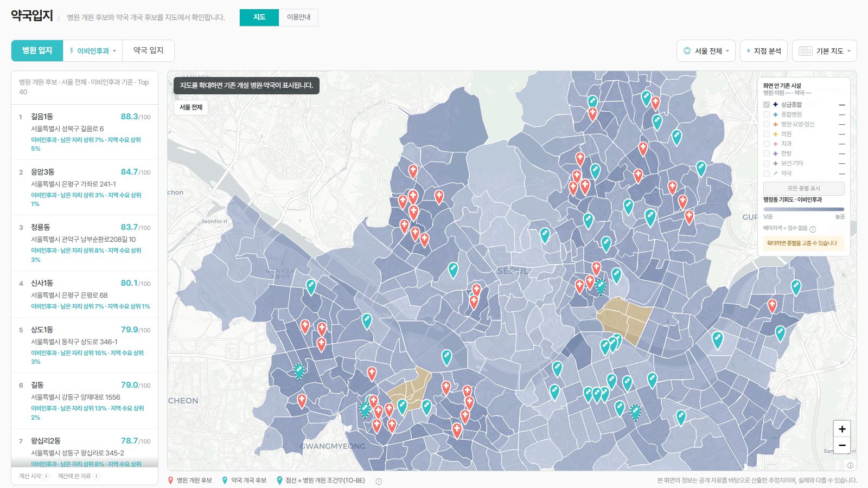Click the map thumbnail icon beside 기본 지도
This screenshot has width=868, height=488.
(806, 51)
